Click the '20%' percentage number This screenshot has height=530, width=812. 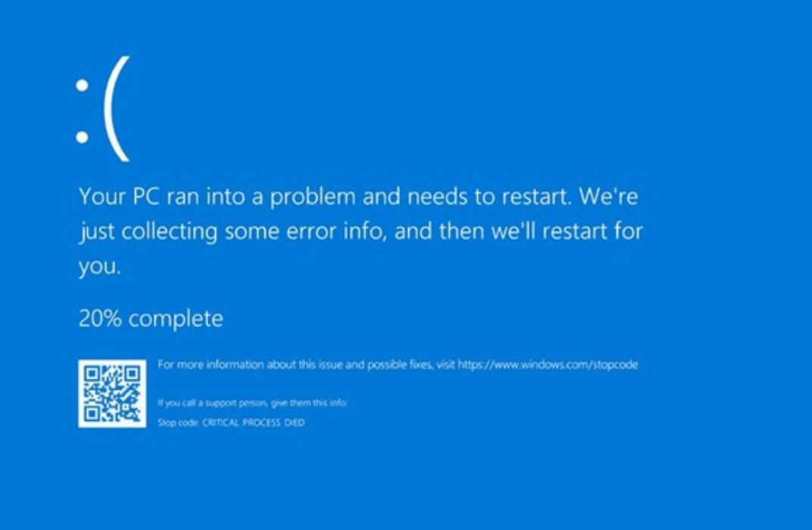[x=101, y=318]
